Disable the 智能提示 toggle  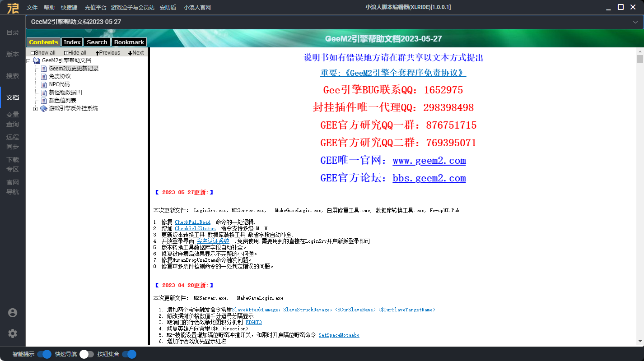point(45,354)
